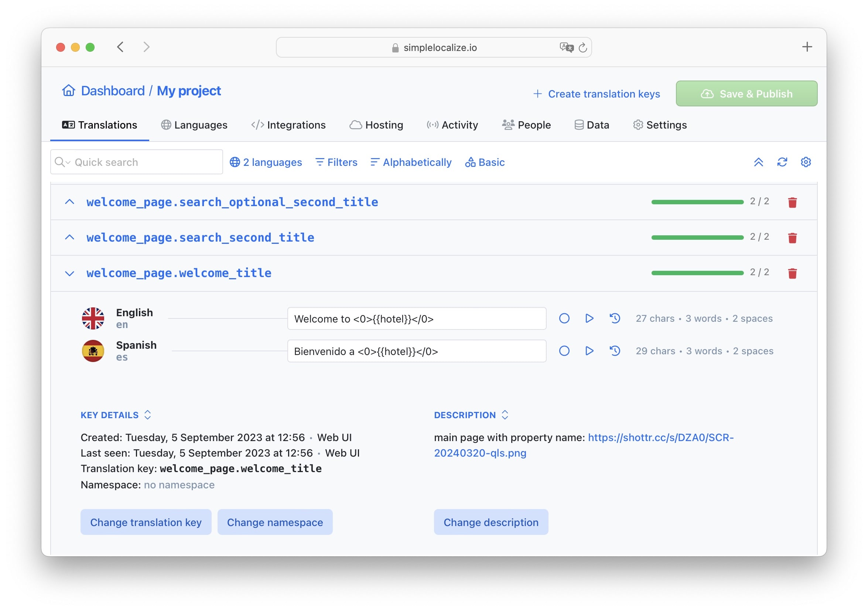The width and height of the screenshot is (868, 611).
Task: Edit the English translation text field
Action: click(x=417, y=318)
